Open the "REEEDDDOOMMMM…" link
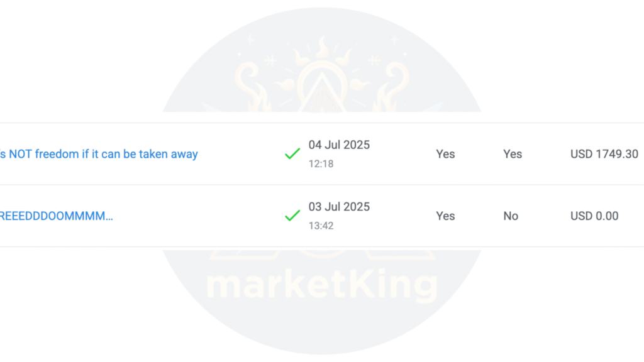Screen dimensions: 644x362 pos(56,216)
